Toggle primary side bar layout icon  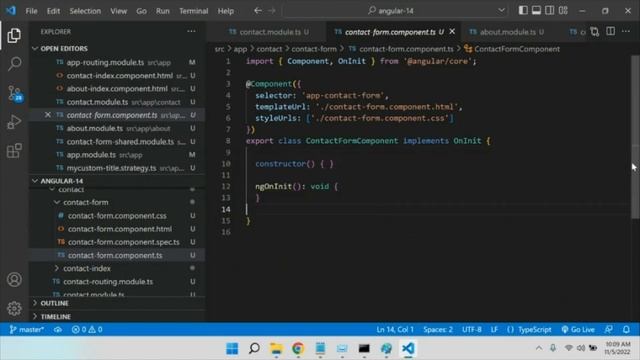pos(523,11)
